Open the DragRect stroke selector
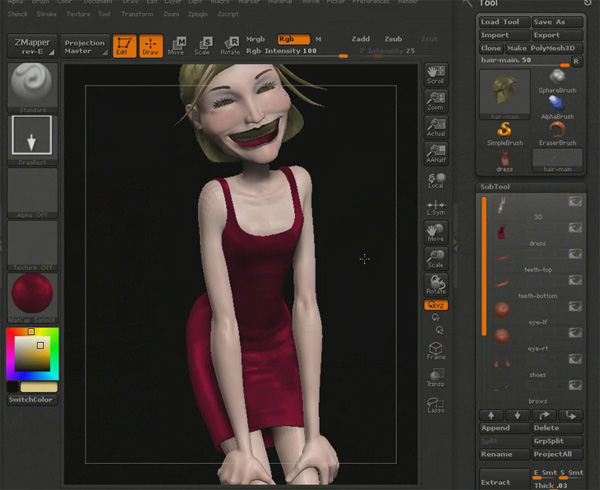600x490 pixels. pos(33,140)
